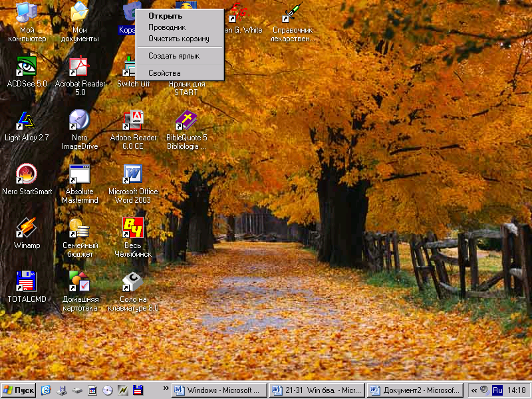The width and height of the screenshot is (532, 399).
Task: Switch to Документ2 taskbar window
Action: (415, 390)
